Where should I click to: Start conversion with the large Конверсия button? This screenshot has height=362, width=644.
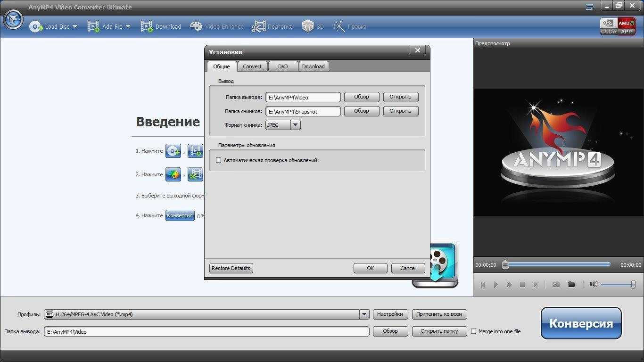click(x=581, y=323)
